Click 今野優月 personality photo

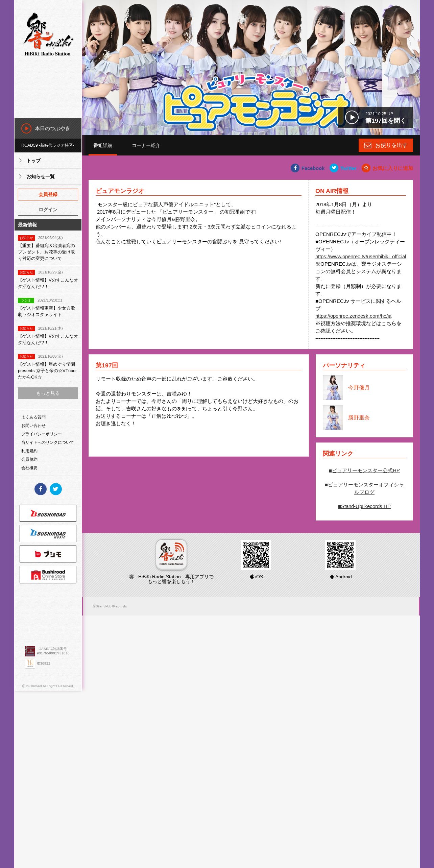tap(333, 388)
